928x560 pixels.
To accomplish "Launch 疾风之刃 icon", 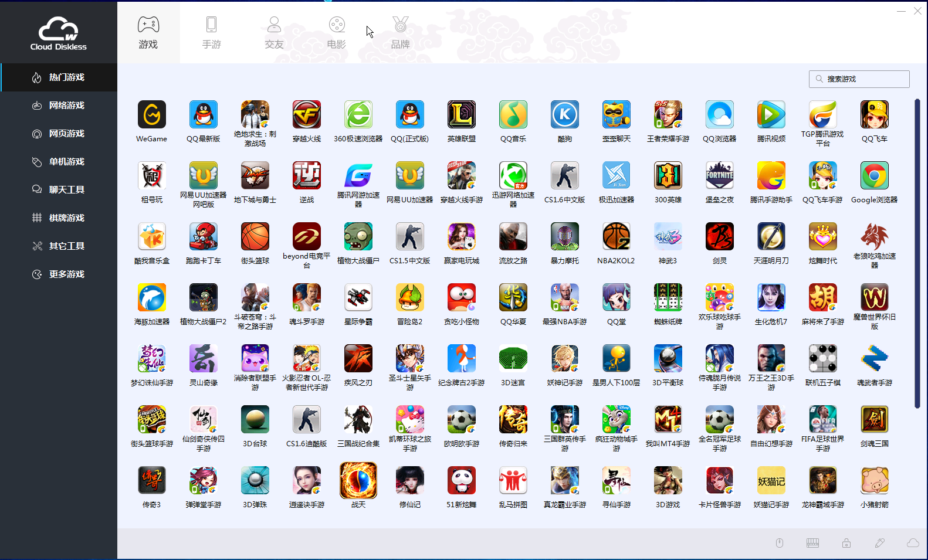I will (358, 358).
